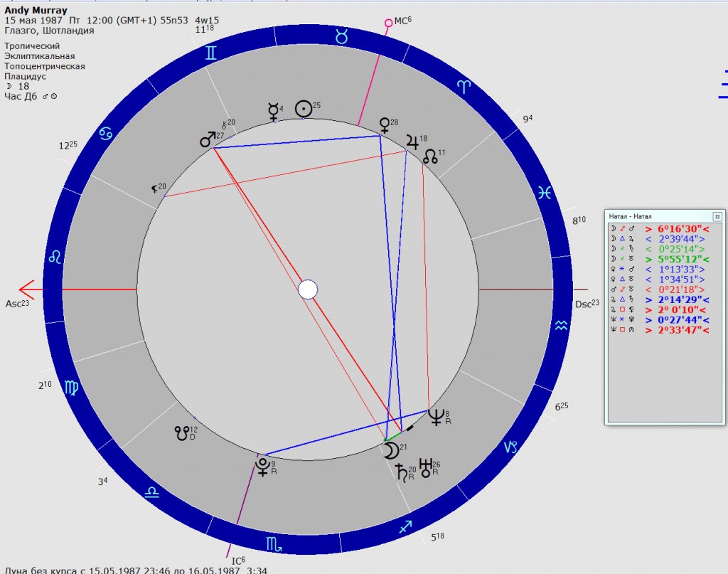Select the Leo sign on the zodiac ring
Screen dimensions: 728x574
tap(55, 257)
